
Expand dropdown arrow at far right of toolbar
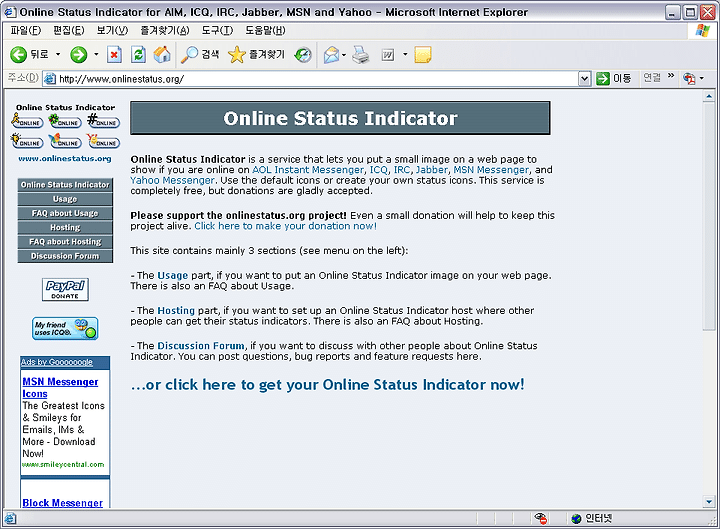(x=702, y=79)
